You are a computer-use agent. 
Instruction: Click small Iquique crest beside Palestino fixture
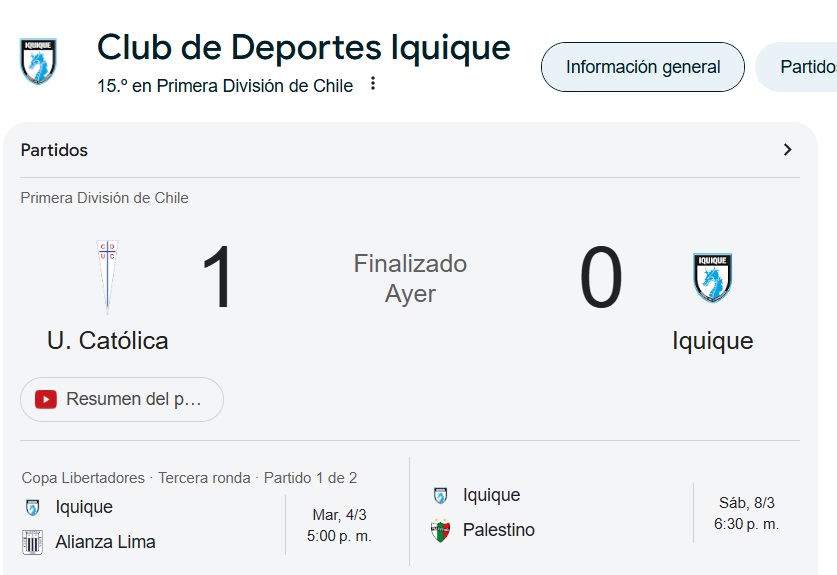point(440,495)
